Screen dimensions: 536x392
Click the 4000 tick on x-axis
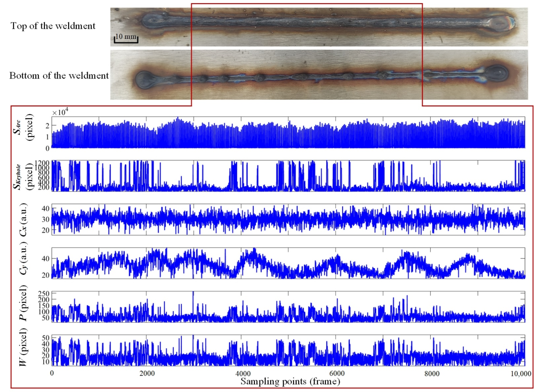pos(243,374)
